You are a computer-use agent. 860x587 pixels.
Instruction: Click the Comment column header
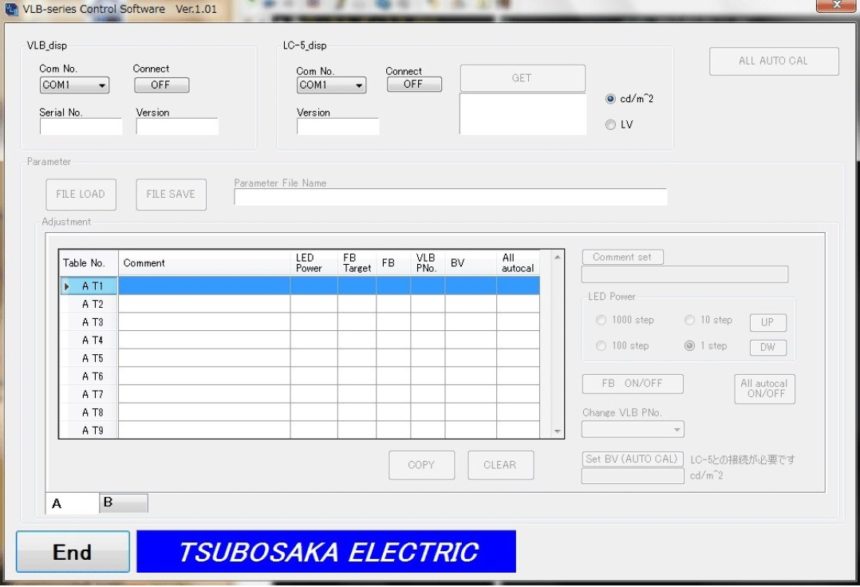click(205, 263)
